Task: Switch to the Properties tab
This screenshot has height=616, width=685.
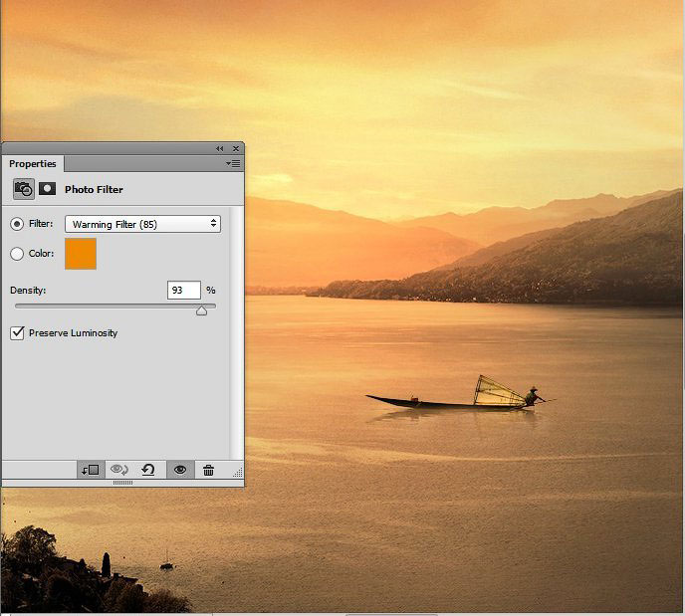Action: pos(33,164)
